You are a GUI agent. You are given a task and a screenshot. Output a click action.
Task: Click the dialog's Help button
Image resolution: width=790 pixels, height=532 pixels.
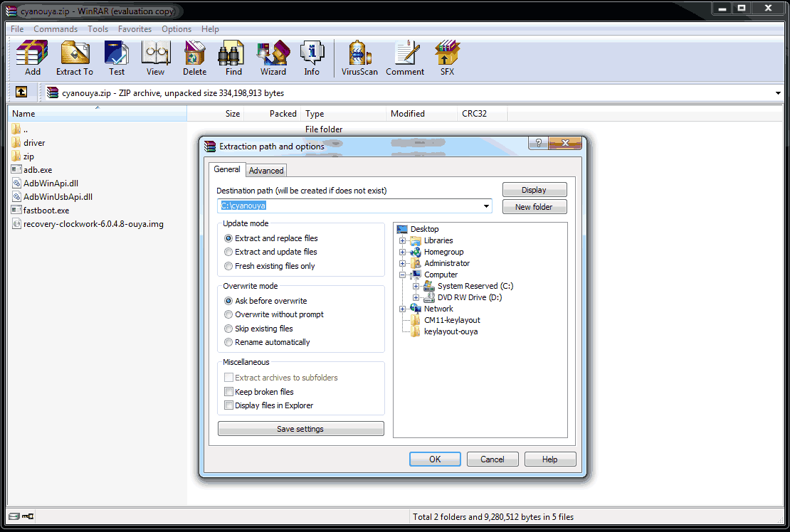point(549,459)
